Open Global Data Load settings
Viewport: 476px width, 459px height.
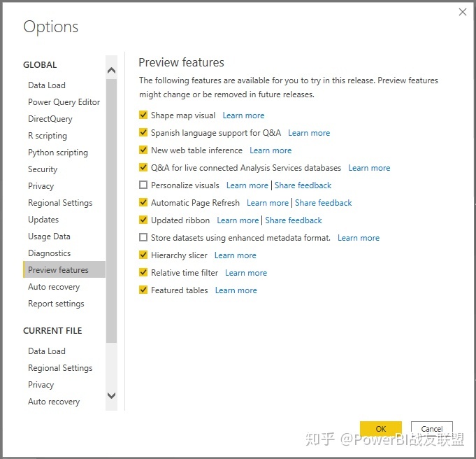47,85
